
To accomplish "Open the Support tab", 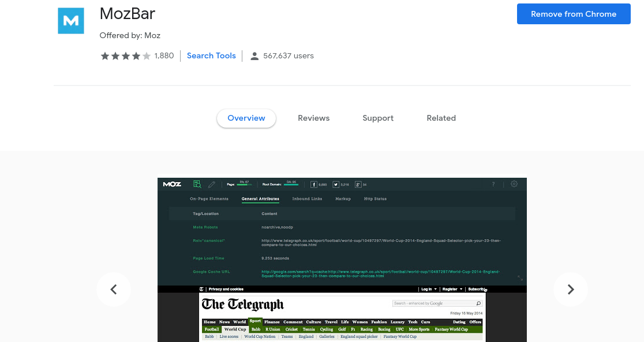I will [x=378, y=118].
